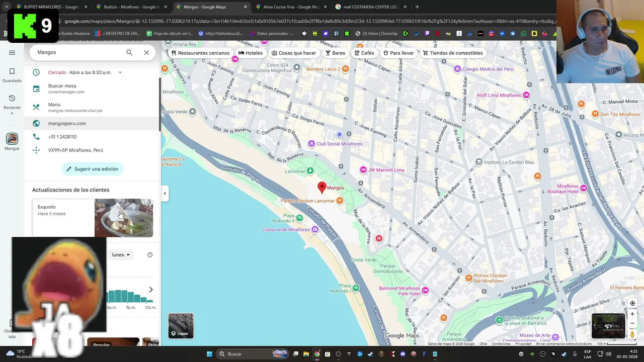Click the Street View pegman icon
This screenshot has height=362, width=644.
[632, 334]
